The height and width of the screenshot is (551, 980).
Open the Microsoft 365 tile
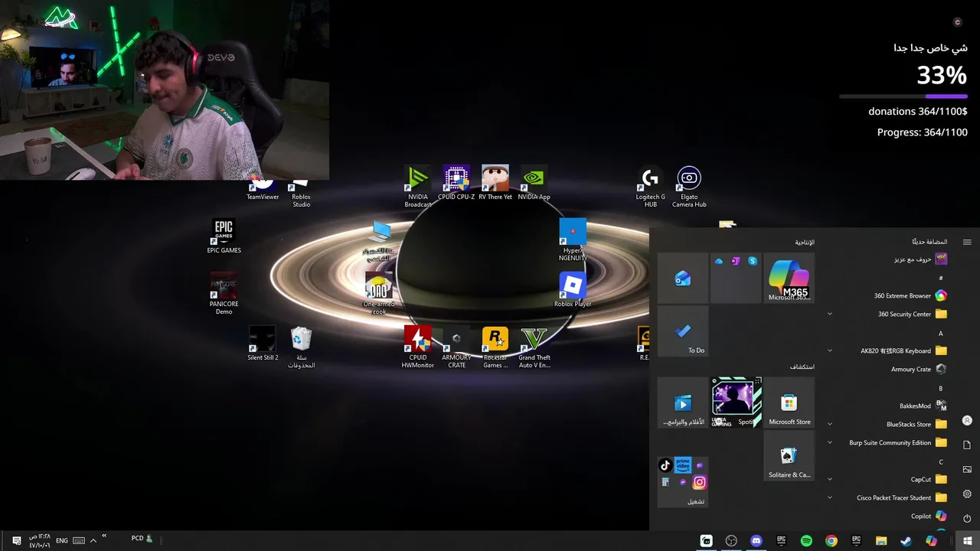789,278
